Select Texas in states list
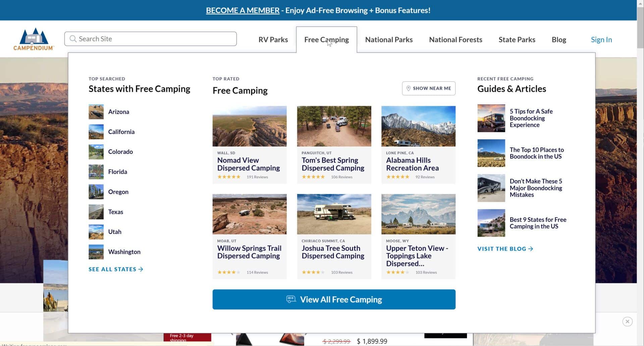 [115, 212]
